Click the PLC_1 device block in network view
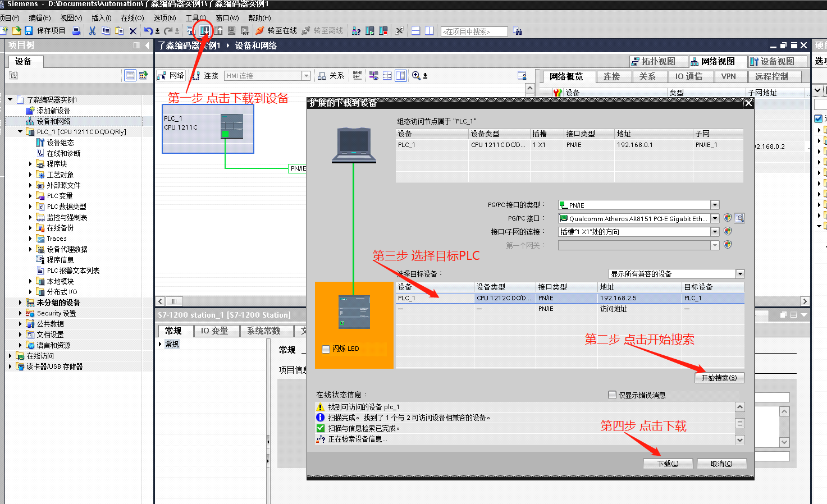The image size is (827, 504). (208, 129)
